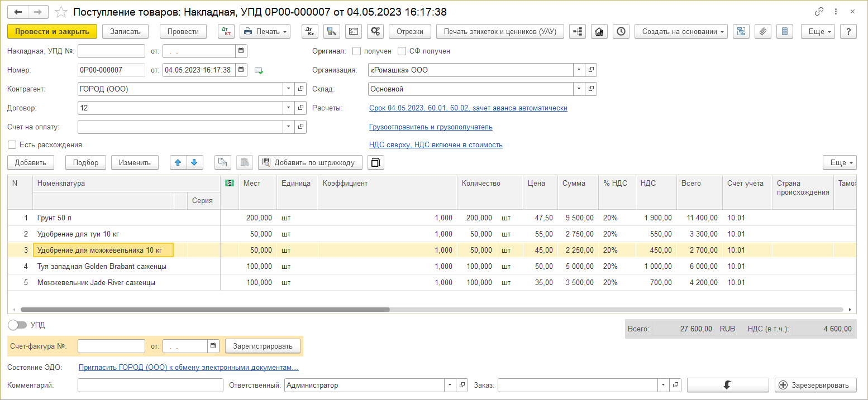Click Добавить row button
Viewport: 868px width, 400px height.
click(x=31, y=162)
